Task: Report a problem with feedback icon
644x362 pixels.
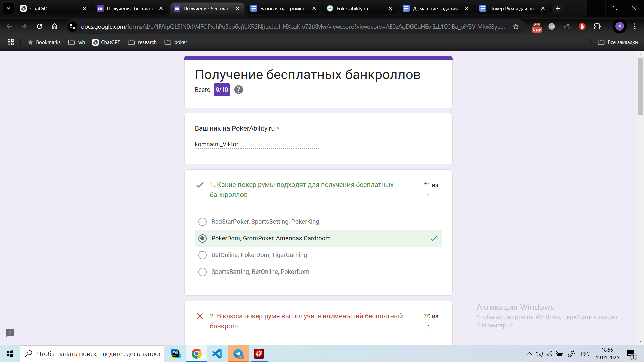Action: 10,333
